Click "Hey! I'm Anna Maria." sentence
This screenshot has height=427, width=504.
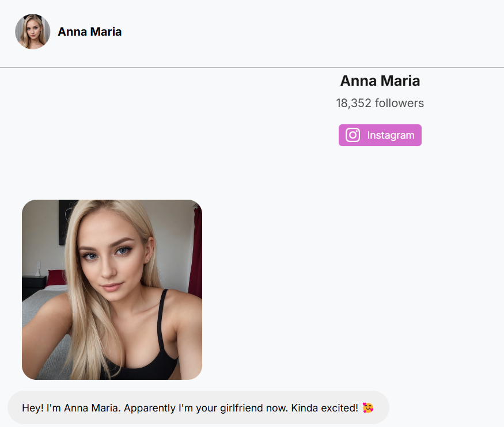point(71,408)
